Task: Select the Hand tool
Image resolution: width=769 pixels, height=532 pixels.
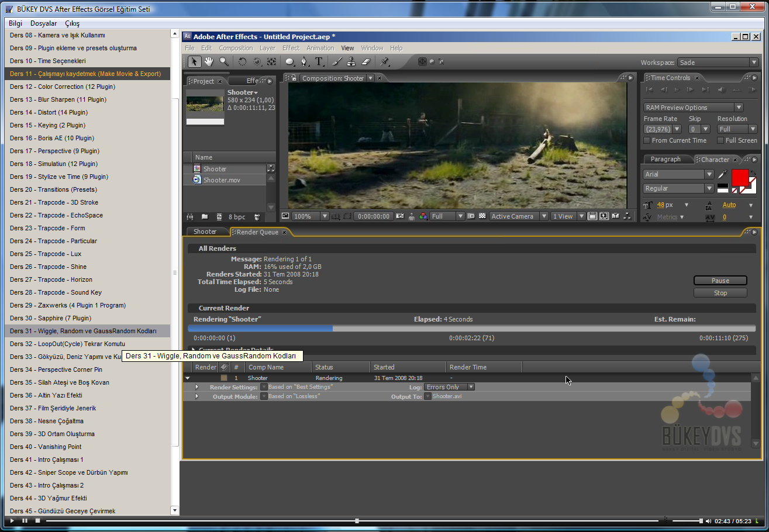Action: (x=209, y=61)
